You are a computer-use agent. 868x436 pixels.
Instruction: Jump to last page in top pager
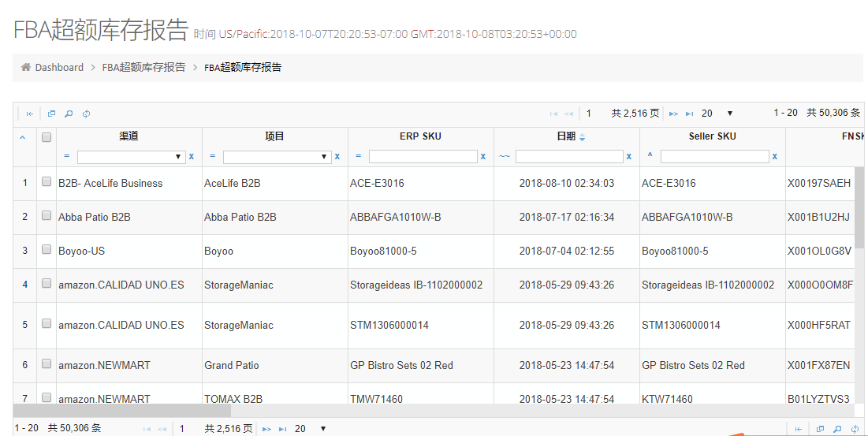coord(689,114)
